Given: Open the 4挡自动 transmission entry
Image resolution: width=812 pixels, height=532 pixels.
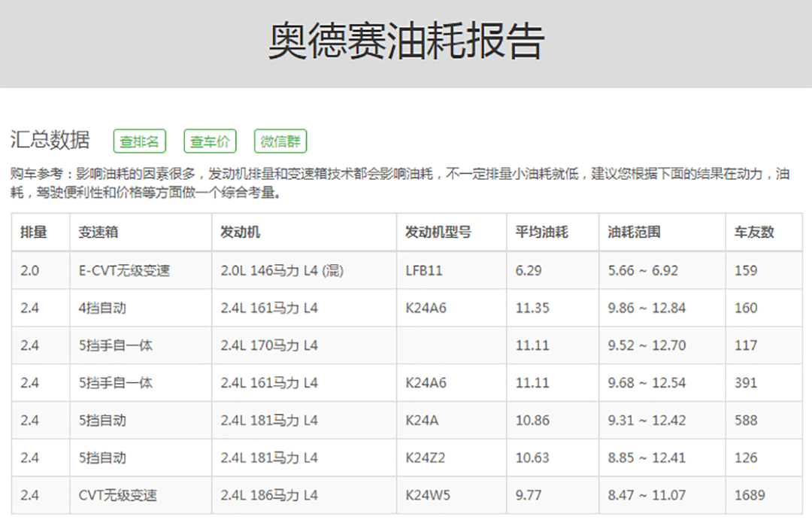Looking at the screenshot, I should (x=102, y=308).
